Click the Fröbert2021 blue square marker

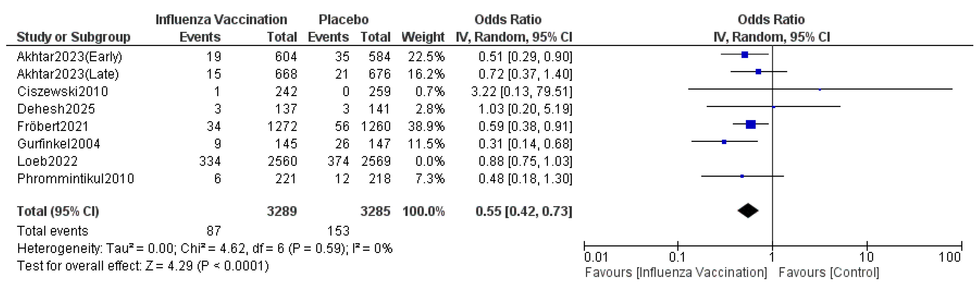click(x=751, y=124)
